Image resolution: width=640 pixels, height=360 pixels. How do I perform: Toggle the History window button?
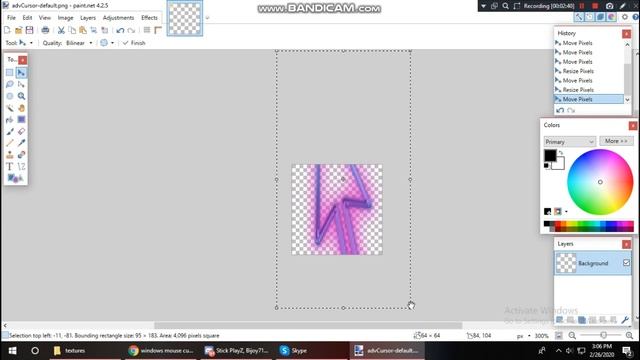coord(589,17)
